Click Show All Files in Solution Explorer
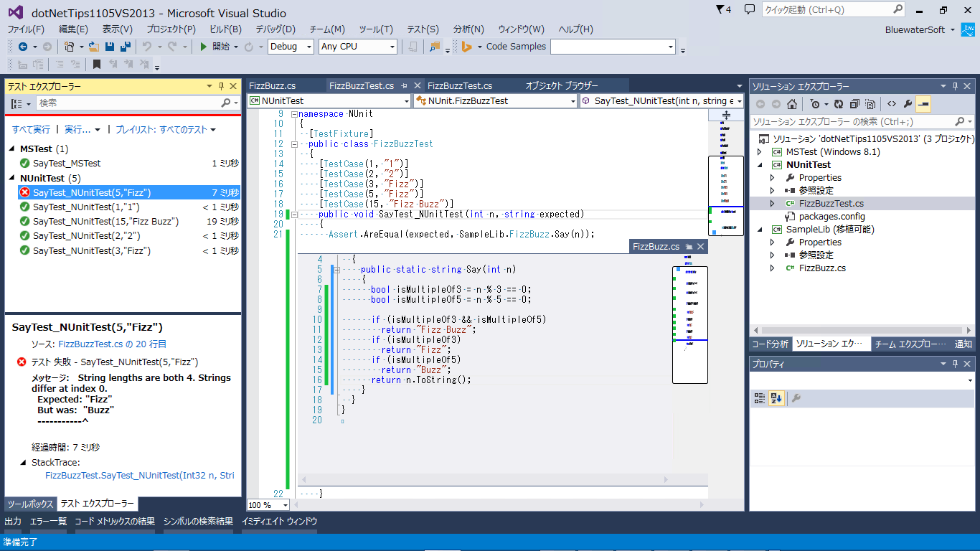 click(x=870, y=104)
